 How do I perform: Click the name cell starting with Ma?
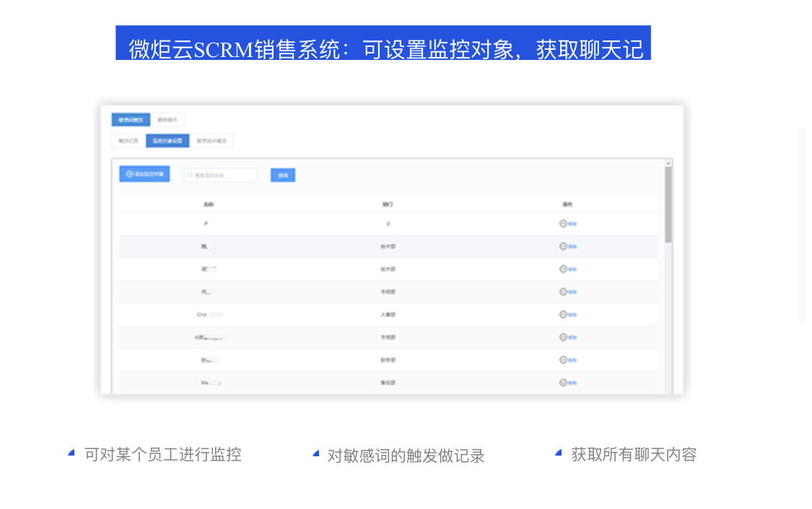point(211,383)
